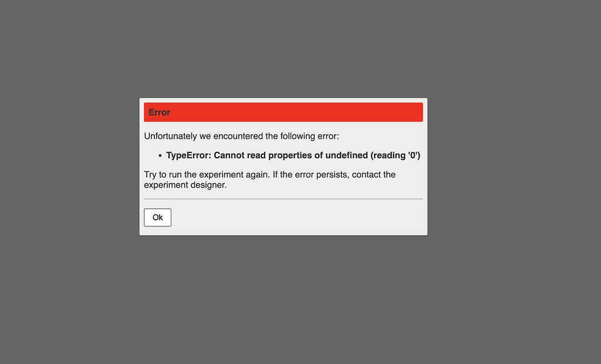Click the bold 'Error' title text

(159, 113)
